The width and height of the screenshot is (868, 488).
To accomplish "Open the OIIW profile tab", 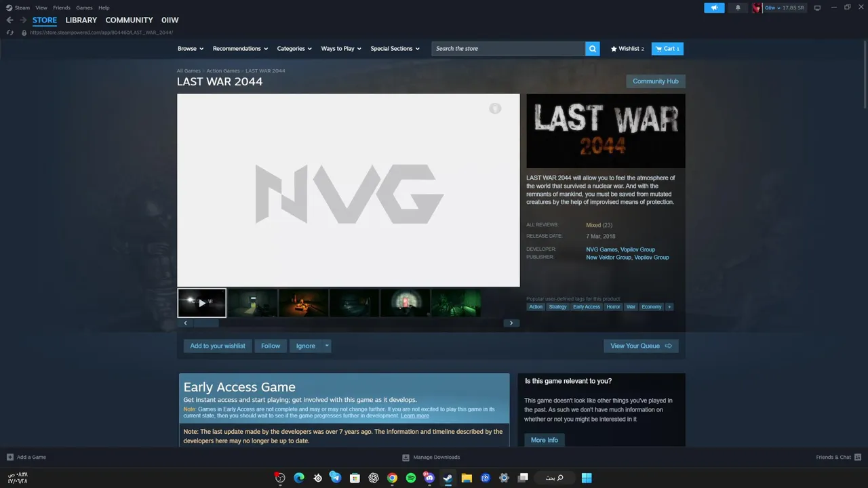I will click(x=170, y=20).
